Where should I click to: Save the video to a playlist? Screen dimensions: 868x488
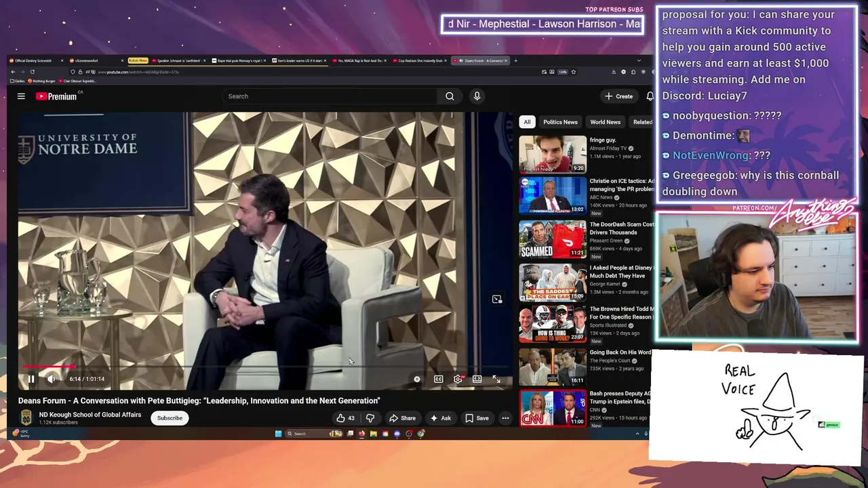(477, 418)
